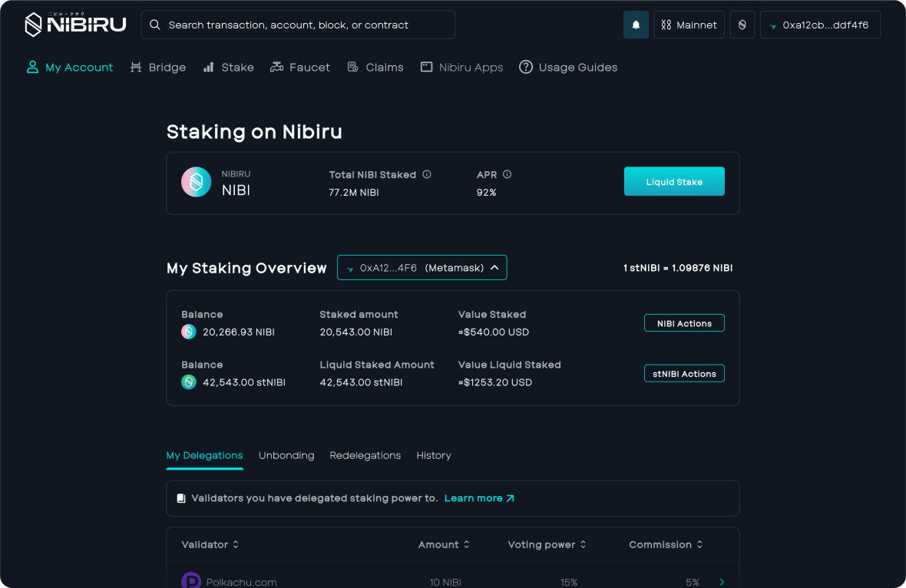Image resolution: width=906 pixels, height=588 pixels.
Task: Click the 77.2M NIBI total staked value
Action: 354,193
